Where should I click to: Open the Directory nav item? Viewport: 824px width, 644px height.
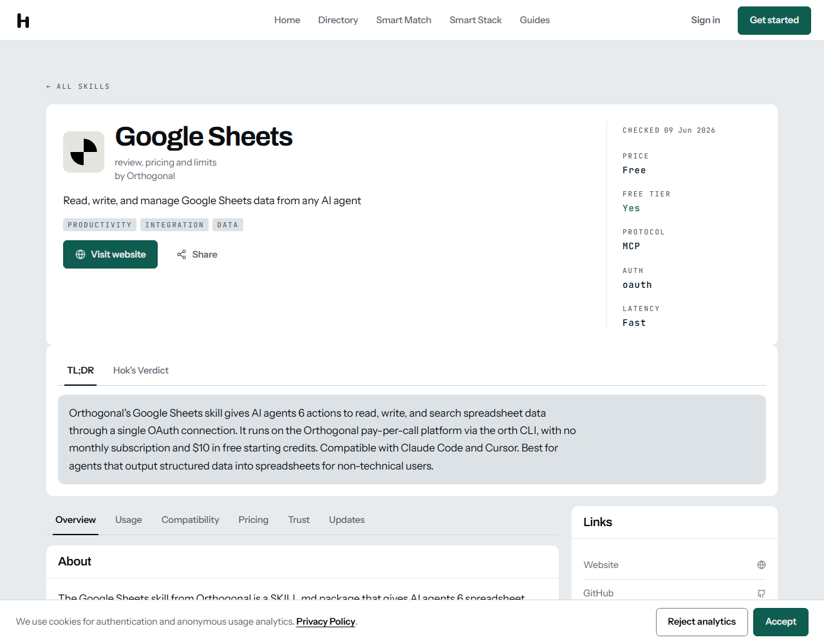click(338, 20)
